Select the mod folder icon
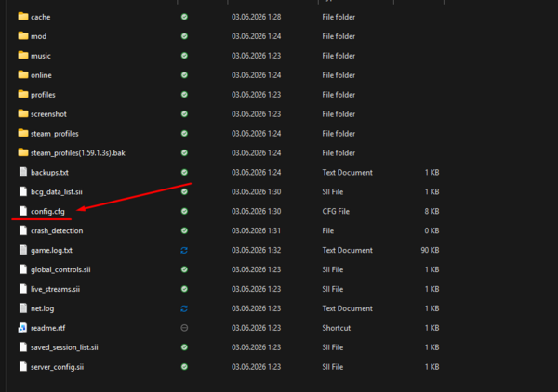Screen dimensions: 558x392 point(23,36)
